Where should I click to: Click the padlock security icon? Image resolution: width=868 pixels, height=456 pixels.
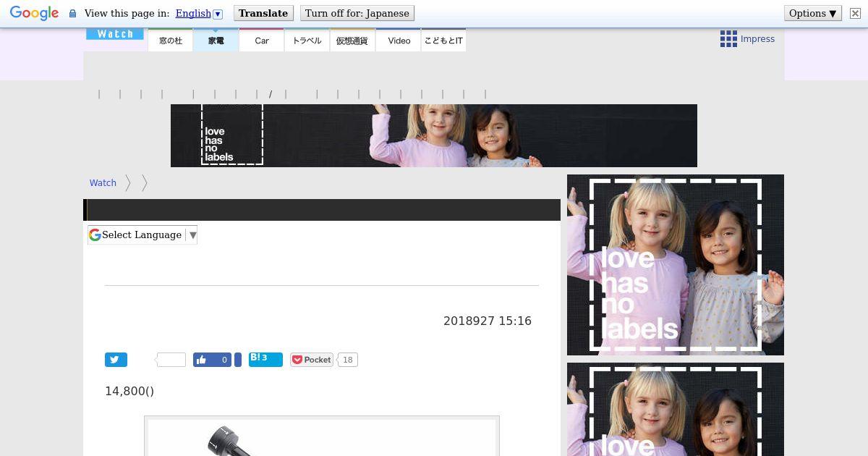72,14
